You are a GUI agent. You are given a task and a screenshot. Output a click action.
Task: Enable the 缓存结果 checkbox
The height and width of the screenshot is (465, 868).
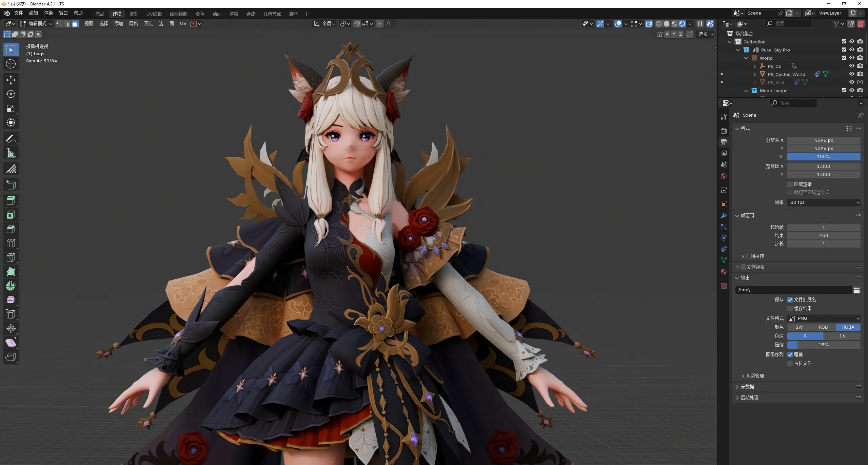pyautogui.click(x=790, y=308)
